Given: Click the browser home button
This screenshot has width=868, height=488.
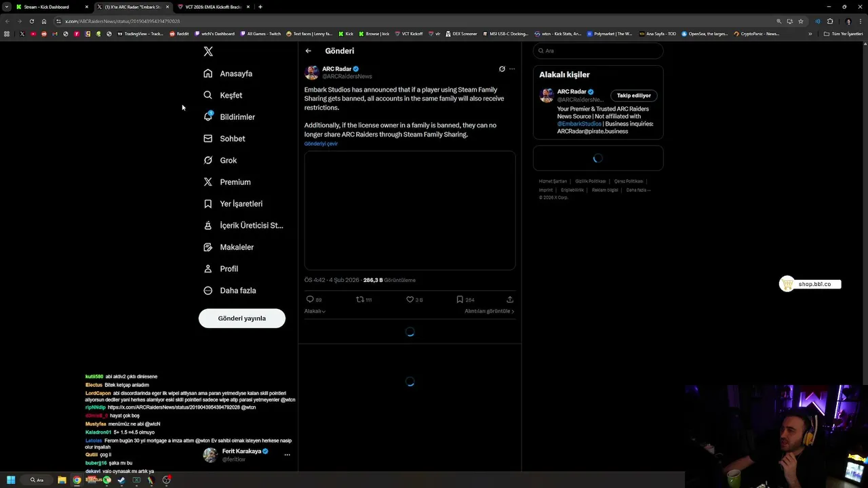Looking at the screenshot, I should click(44, 21).
